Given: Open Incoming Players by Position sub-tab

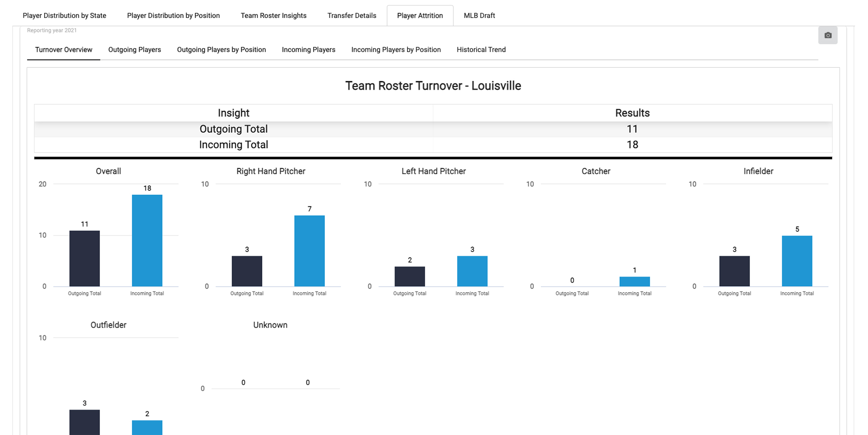Looking at the screenshot, I should point(396,50).
